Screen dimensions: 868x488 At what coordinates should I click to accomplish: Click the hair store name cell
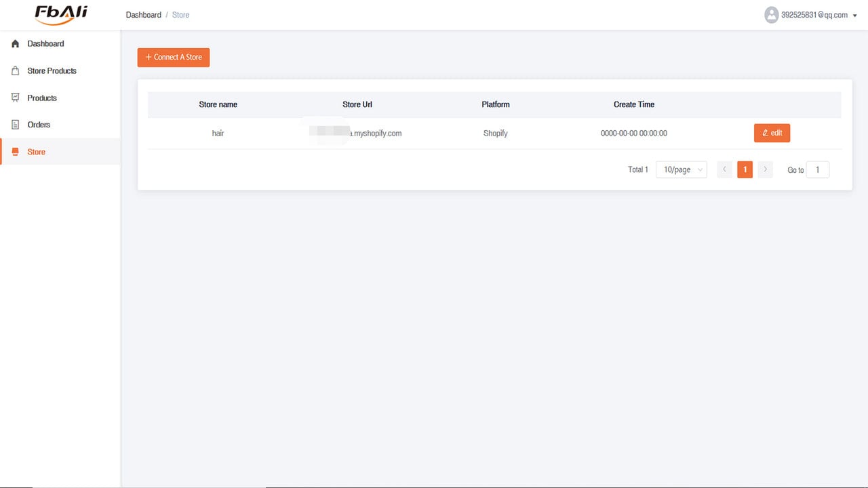[218, 134]
